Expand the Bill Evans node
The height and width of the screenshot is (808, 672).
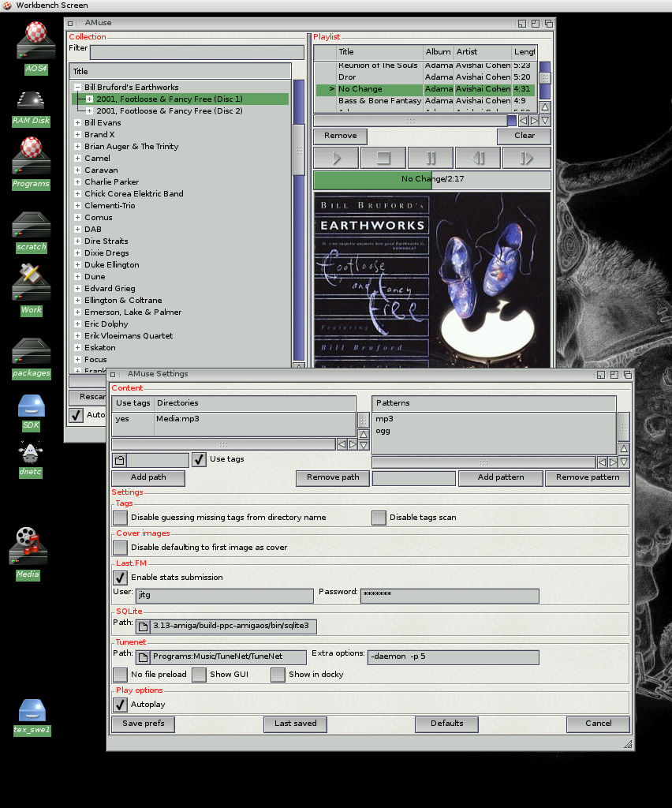pos(78,122)
